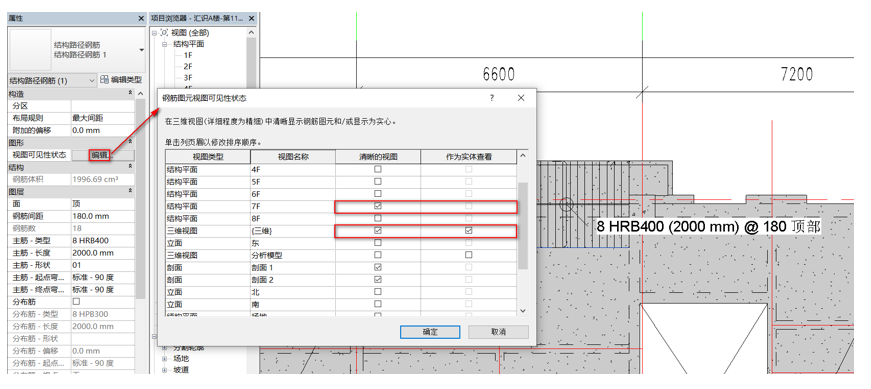871x389 pixels.
Task: Uncheck 清晰的视图 for the 剖面 1 row
Action: tap(378, 267)
